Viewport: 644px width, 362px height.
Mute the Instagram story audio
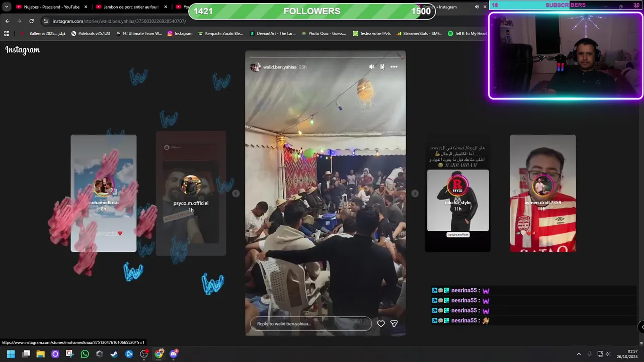372,67
